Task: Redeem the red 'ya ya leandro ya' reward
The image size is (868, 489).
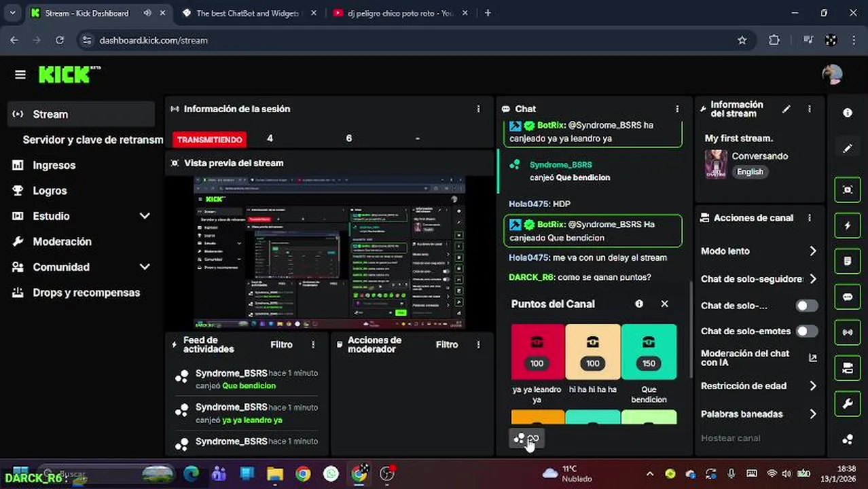Action: [x=537, y=352]
